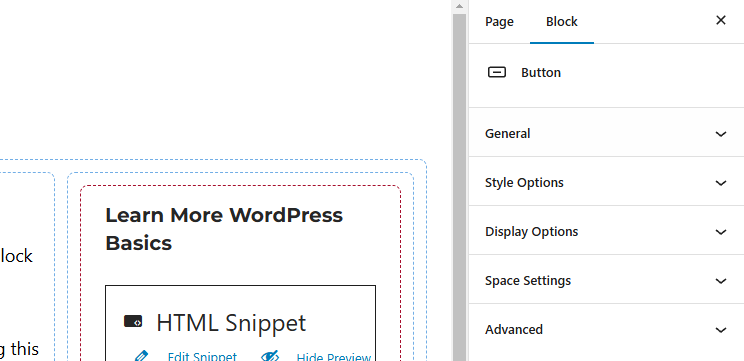Viewport: 744px width, 361px height.
Task: Switch to the Page tab
Action: pos(499,22)
